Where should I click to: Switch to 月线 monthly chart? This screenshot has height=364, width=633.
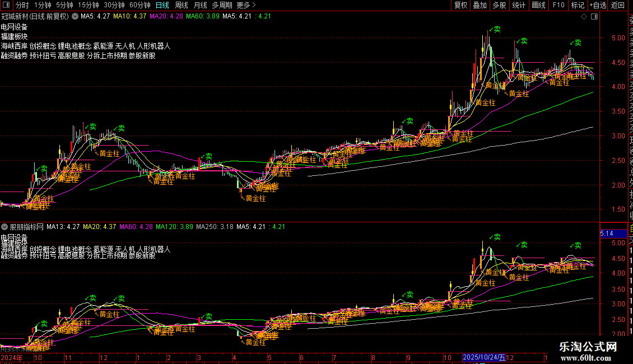(200, 5)
